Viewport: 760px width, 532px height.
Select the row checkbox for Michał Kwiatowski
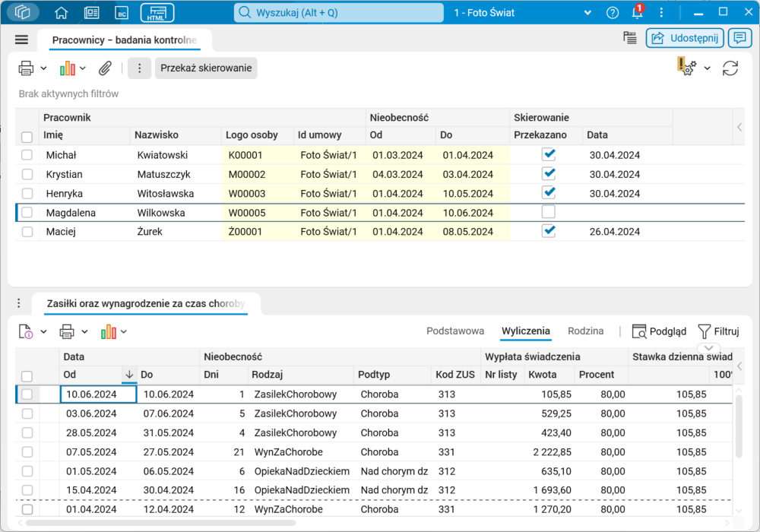(x=27, y=155)
